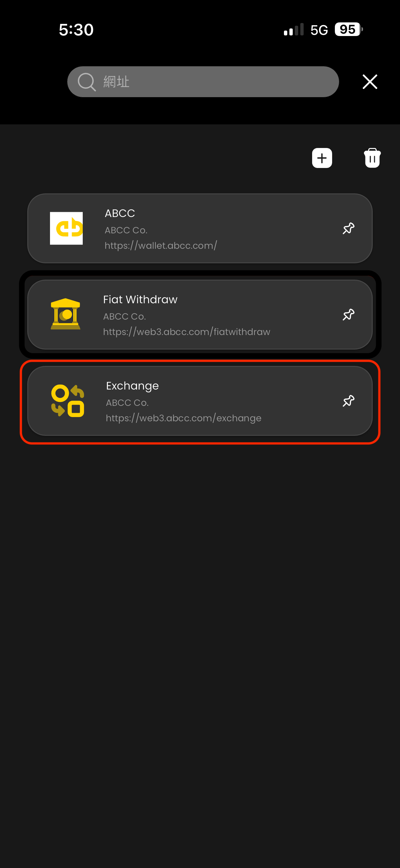Tap the 5:30 clock in status bar
The height and width of the screenshot is (868, 400).
coord(76,30)
